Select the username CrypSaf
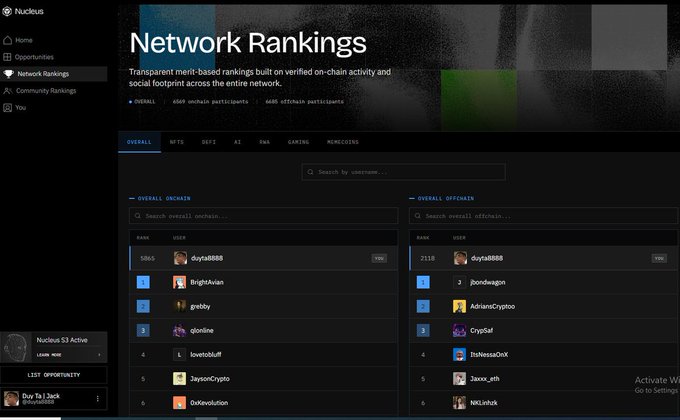The image size is (680, 420). point(481,330)
